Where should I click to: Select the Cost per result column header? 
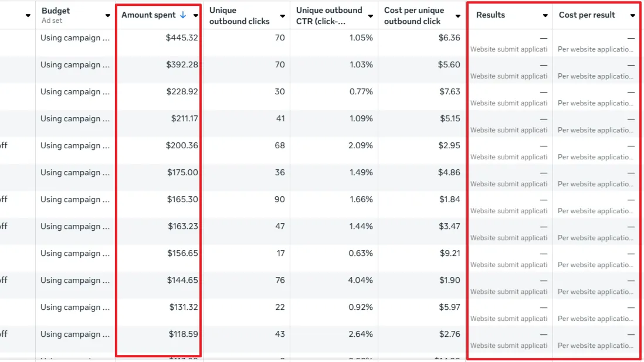587,15
